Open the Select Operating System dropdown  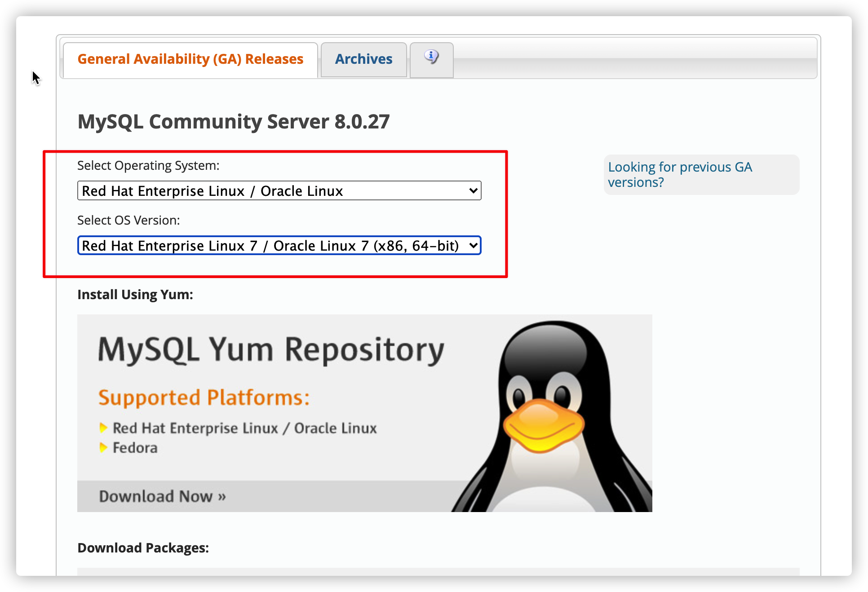click(279, 191)
